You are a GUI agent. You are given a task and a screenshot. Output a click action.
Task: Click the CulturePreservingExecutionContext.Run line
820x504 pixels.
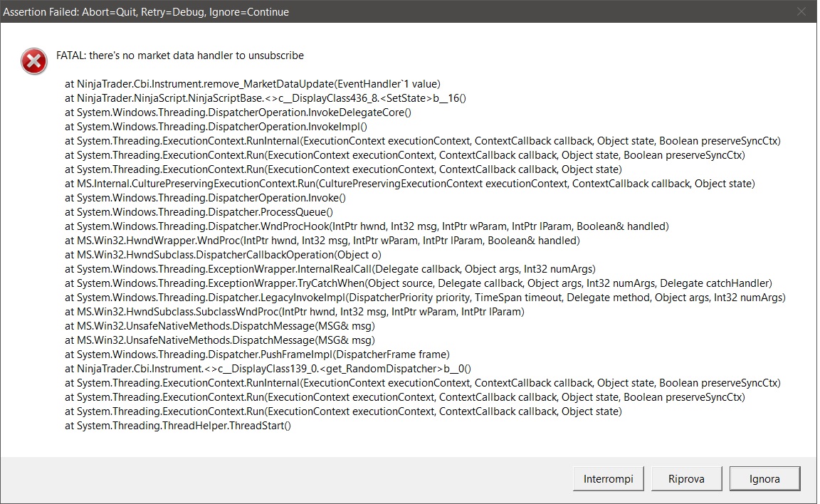pyautogui.click(x=410, y=184)
